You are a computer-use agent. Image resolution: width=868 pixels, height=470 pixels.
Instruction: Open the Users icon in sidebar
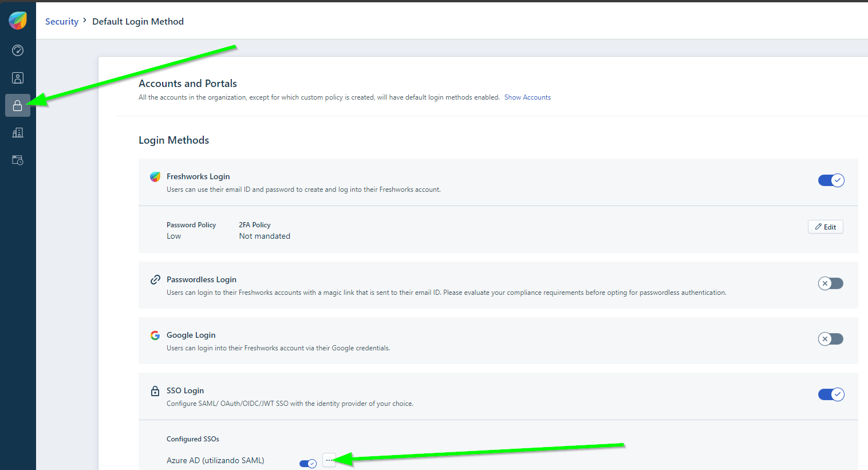pyautogui.click(x=18, y=78)
